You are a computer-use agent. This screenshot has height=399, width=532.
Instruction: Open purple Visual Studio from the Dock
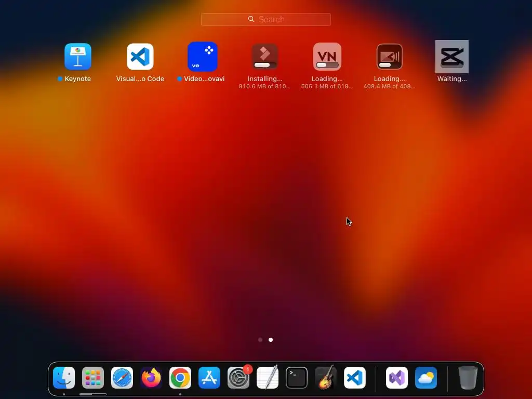click(x=397, y=378)
